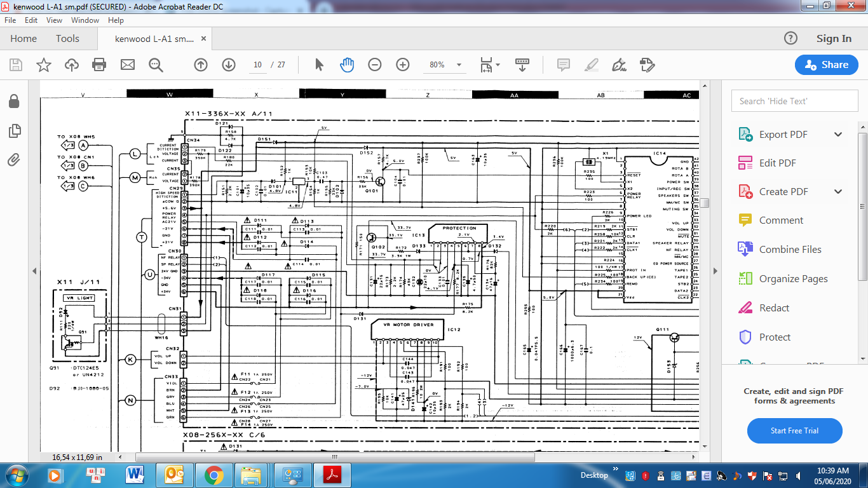The height and width of the screenshot is (488, 868).
Task: Click the Share button
Action: 826,65
